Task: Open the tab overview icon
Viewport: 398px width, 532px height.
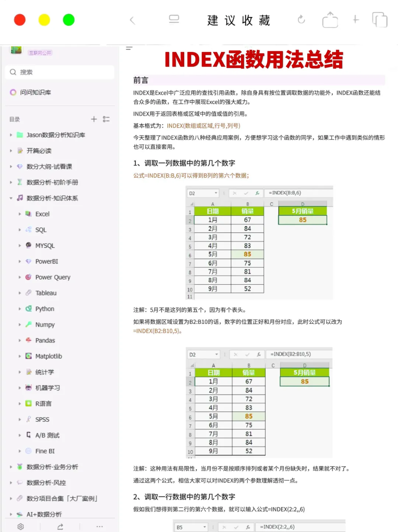Action: click(x=380, y=20)
